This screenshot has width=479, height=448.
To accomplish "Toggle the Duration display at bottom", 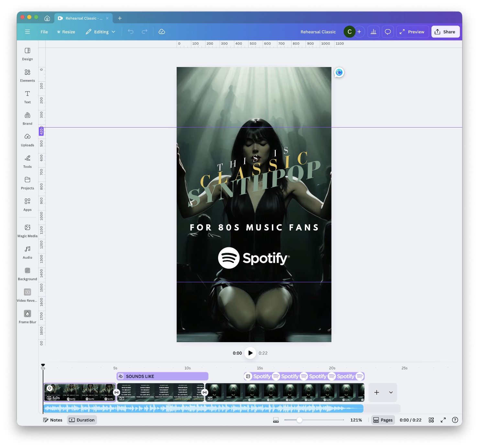I will coord(82,420).
